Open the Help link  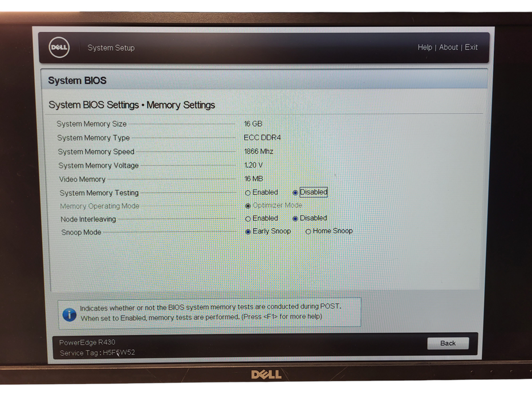coord(424,47)
